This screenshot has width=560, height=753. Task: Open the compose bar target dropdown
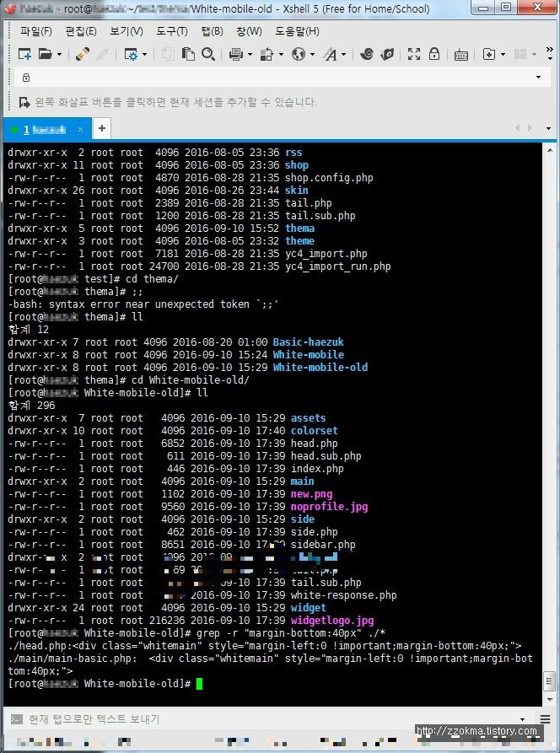pyautogui.click(x=523, y=719)
